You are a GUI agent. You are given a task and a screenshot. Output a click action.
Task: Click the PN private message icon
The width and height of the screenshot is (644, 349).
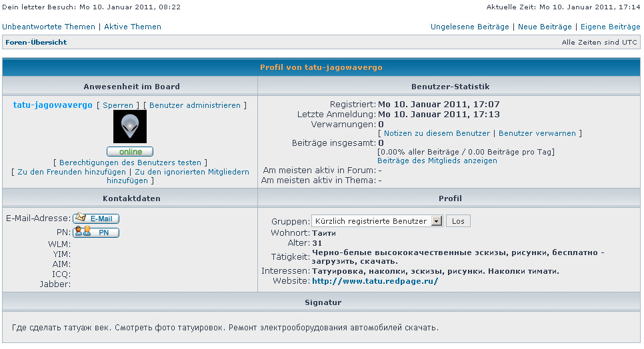pos(96,232)
